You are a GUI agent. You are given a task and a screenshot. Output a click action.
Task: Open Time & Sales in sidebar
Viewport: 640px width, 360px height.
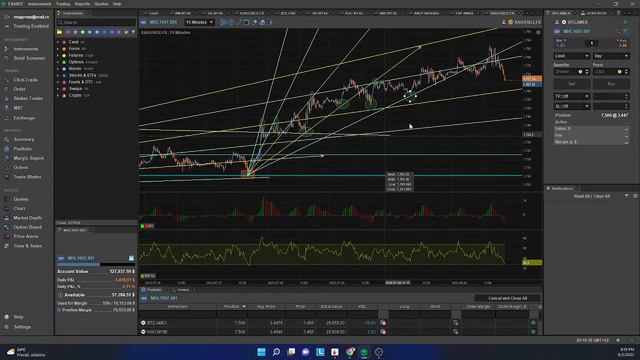(x=27, y=246)
